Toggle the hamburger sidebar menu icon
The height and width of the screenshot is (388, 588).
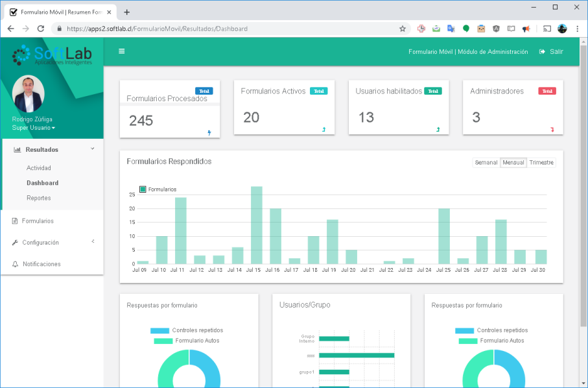(121, 51)
